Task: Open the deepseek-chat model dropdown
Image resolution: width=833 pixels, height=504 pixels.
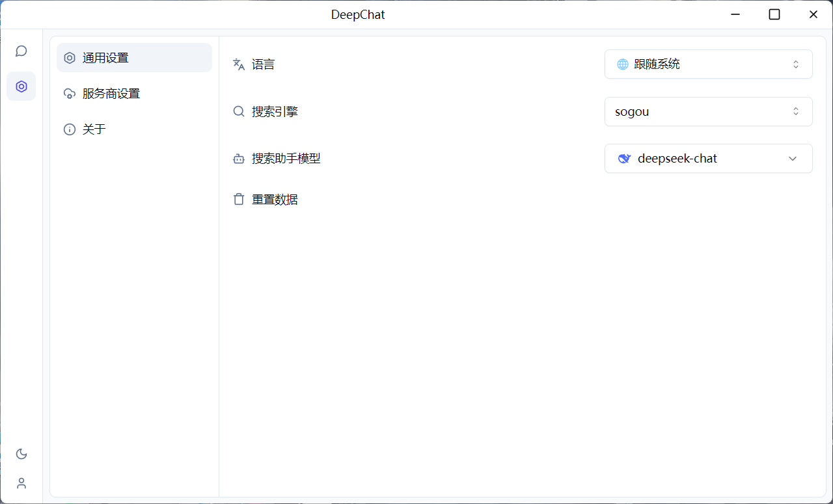Action: 708,158
